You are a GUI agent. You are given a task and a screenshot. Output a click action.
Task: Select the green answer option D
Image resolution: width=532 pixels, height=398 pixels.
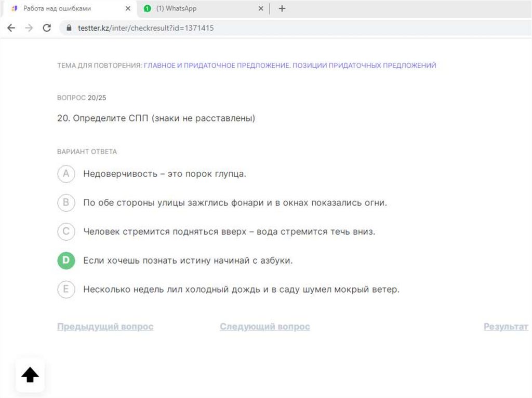point(66,260)
